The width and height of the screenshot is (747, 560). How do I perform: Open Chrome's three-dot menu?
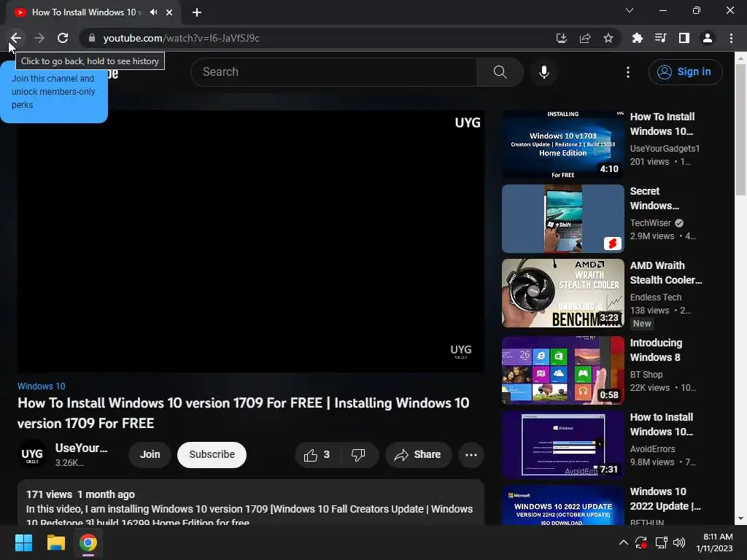point(731,38)
